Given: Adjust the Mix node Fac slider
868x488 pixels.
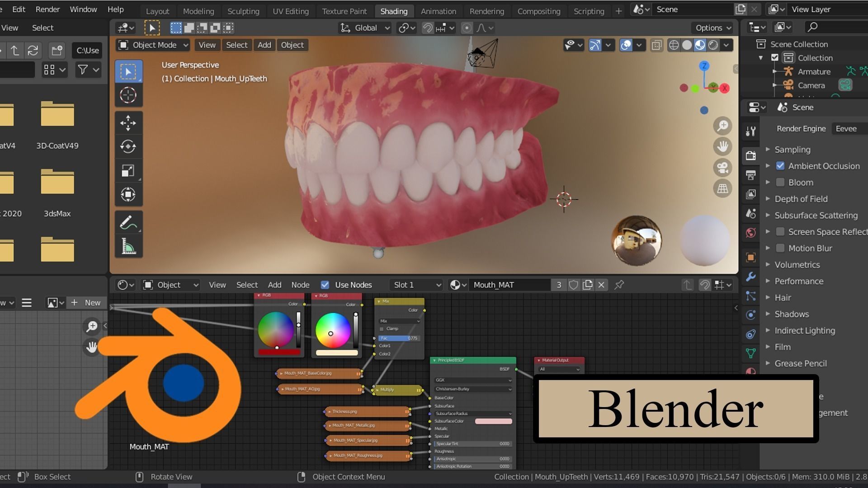Looking at the screenshot, I should click(x=399, y=338).
